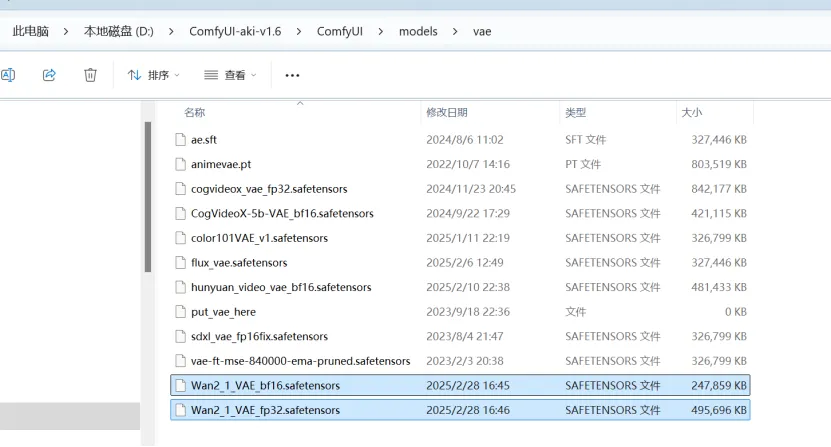Click file icon of vae-ft-mse-840000-ema-pruned.safetensors
This screenshot has height=447, width=831.
click(x=181, y=361)
